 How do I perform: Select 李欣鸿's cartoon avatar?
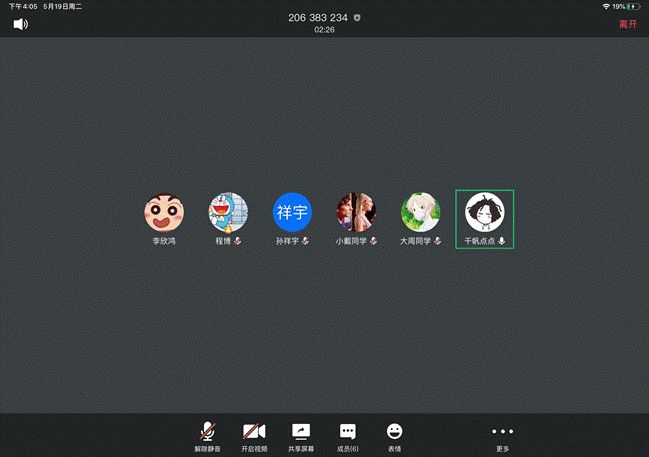pyautogui.click(x=164, y=212)
